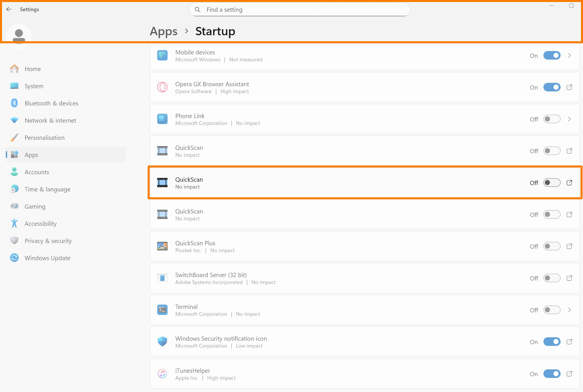Image resolution: width=583 pixels, height=392 pixels.
Task: Disable iTunesHelper startup toggle
Action: (x=552, y=374)
